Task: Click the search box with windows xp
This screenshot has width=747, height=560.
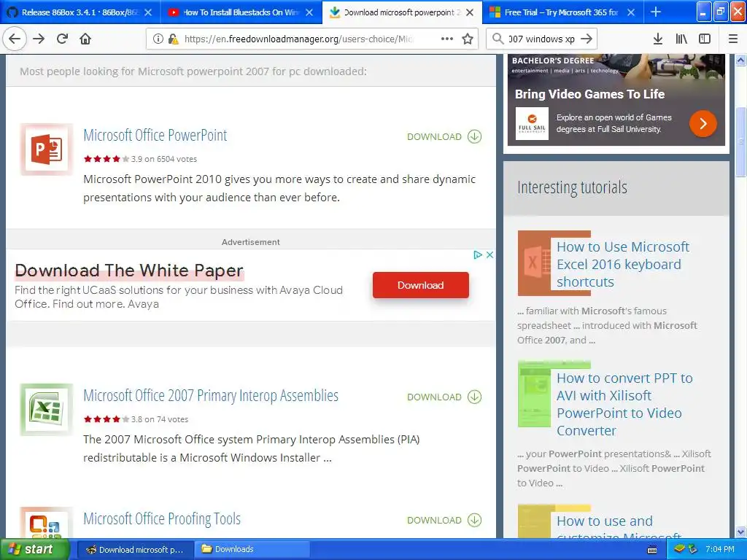Action: tap(541, 39)
